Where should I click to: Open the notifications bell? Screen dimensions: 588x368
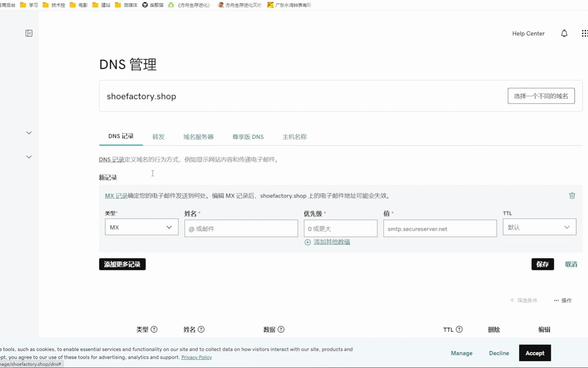[564, 33]
